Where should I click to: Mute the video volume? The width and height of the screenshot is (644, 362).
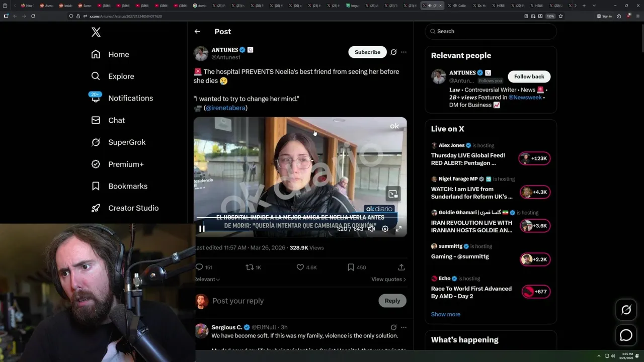click(371, 229)
